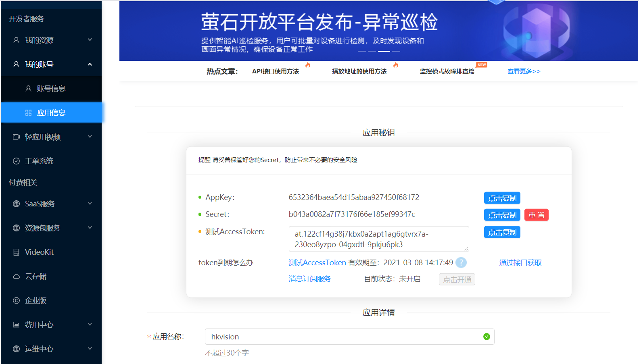Click the 目前状态: 未开启 status text
Screen dimensions: 639x364
pos(392,279)
